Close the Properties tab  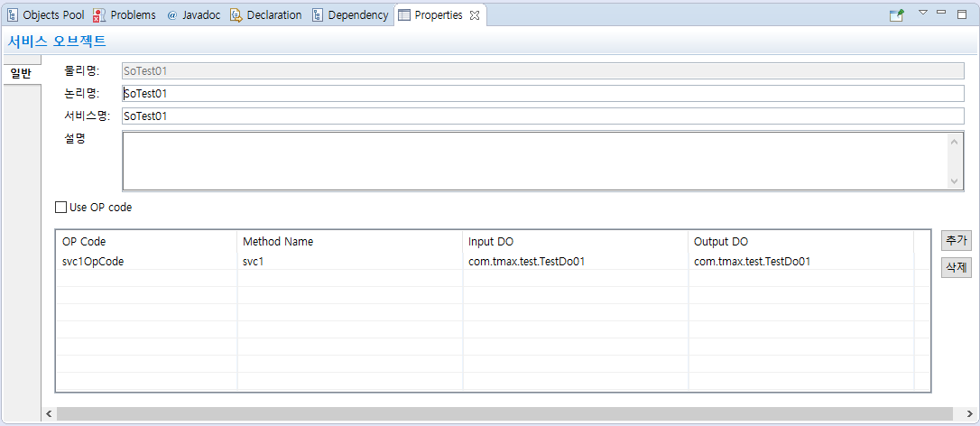475,15
